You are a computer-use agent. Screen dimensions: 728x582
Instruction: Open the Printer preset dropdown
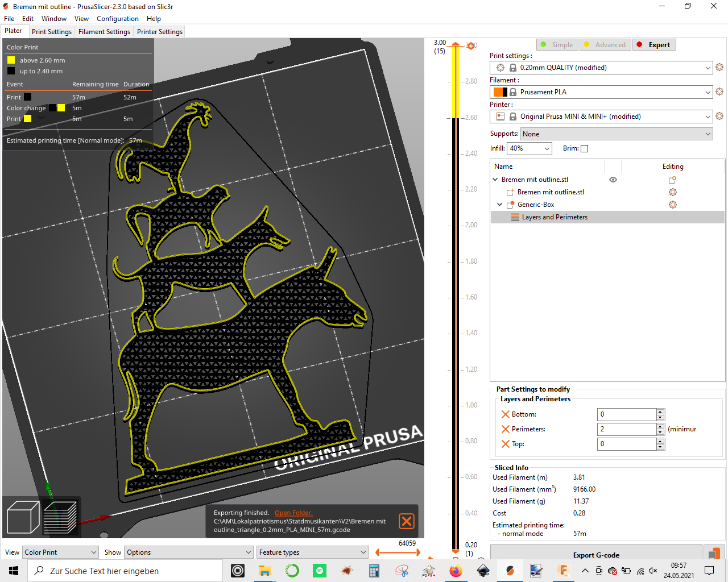[x=601, y=117]
